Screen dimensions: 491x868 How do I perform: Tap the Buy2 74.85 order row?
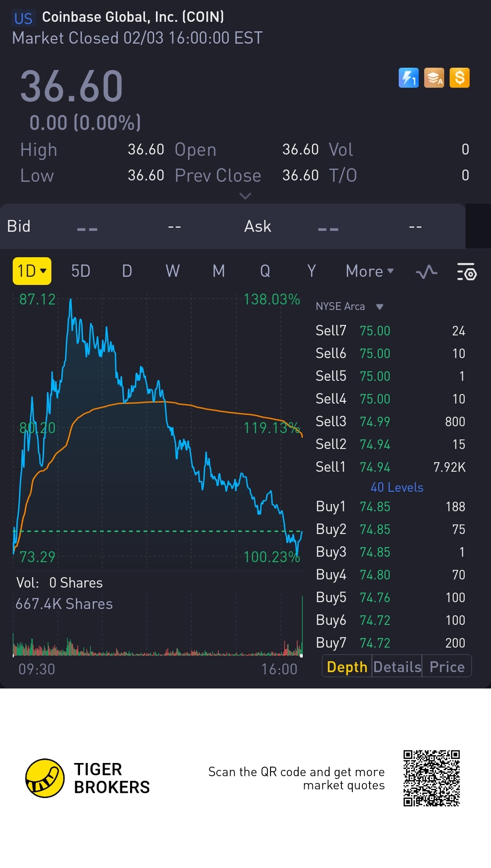(391, 529)
